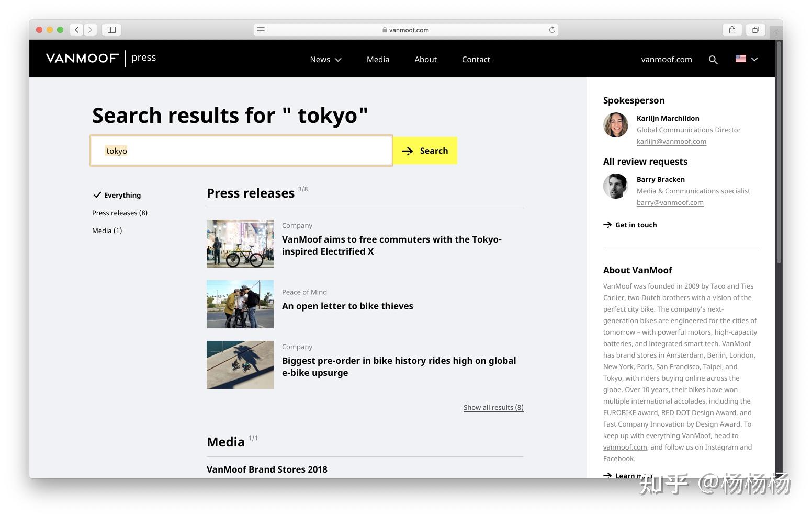Screen dimensions: 812x517
Task: Email karlijn@vanmoof.com
Action: pos(671,141)
